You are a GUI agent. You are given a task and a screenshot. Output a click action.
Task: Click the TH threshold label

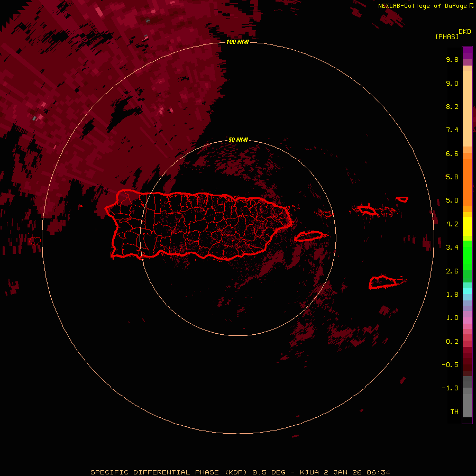click(x=454, y=411)
